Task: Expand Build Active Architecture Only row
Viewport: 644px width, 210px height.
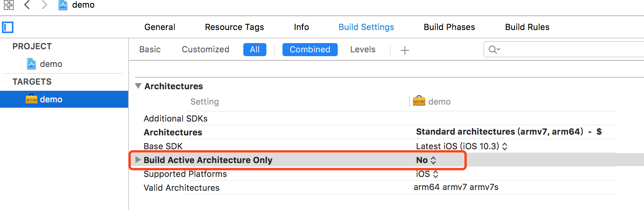Action: (138, 160)
